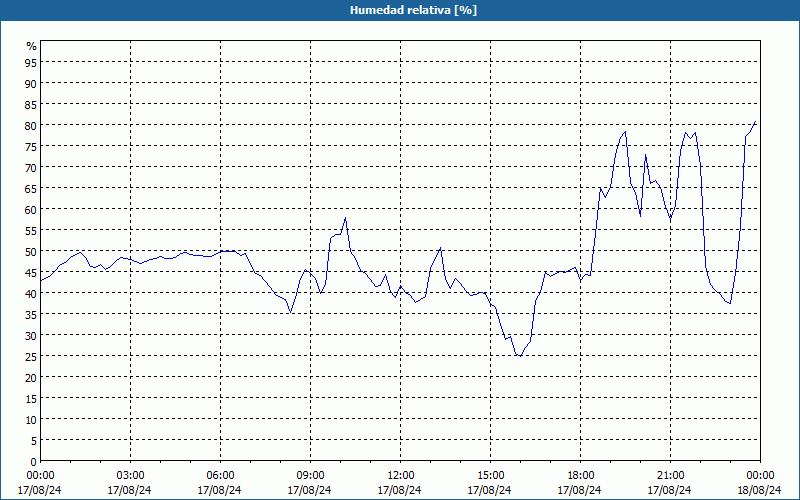Screen dimensions: 800x500
Task: Click the blue curve's final point above 80%
Action: (755, 122)
